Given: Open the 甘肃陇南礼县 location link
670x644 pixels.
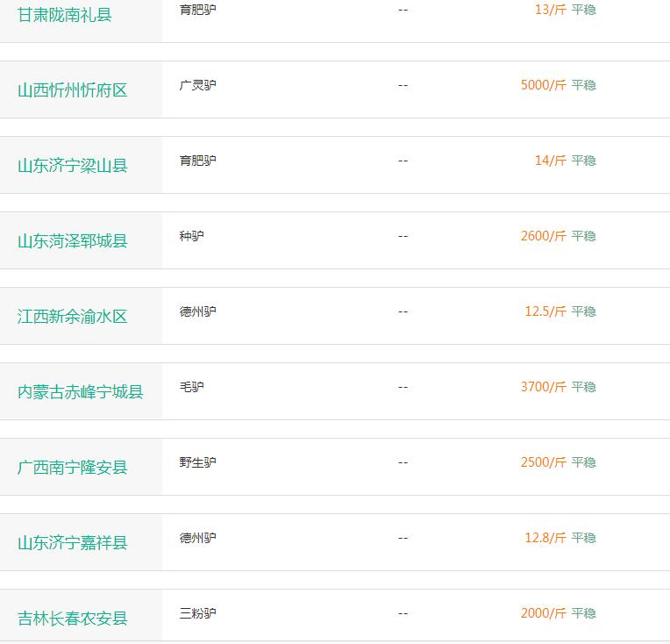Looking at the screenshot, I should (65, 15).
